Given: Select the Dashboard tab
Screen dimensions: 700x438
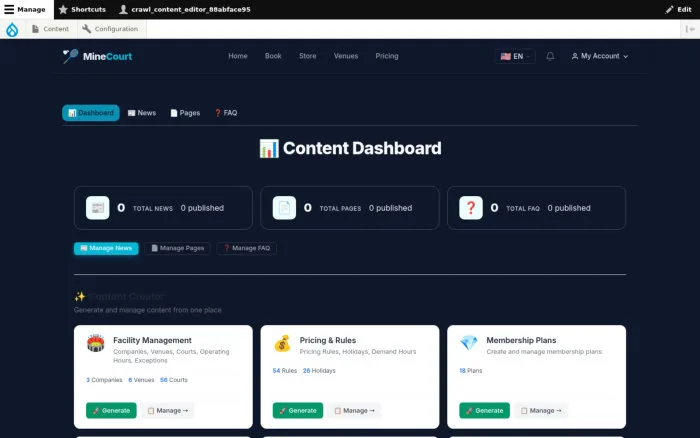Looking at the screenshot, I should click(x=91, y=113).
